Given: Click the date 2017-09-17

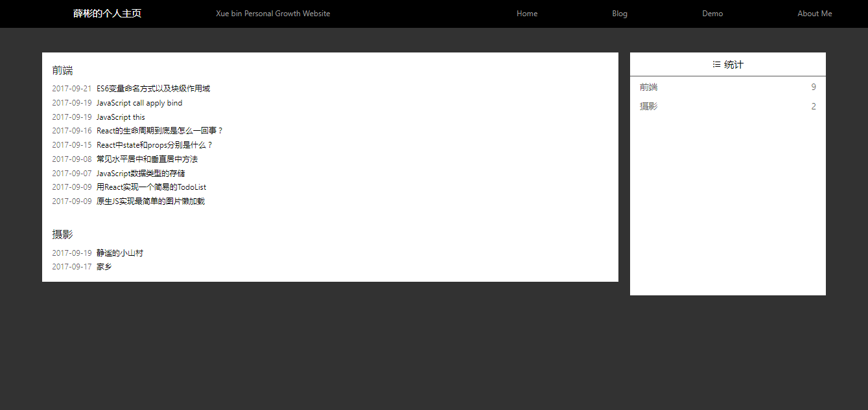Looking at the screenshot, I should [72, 267].
